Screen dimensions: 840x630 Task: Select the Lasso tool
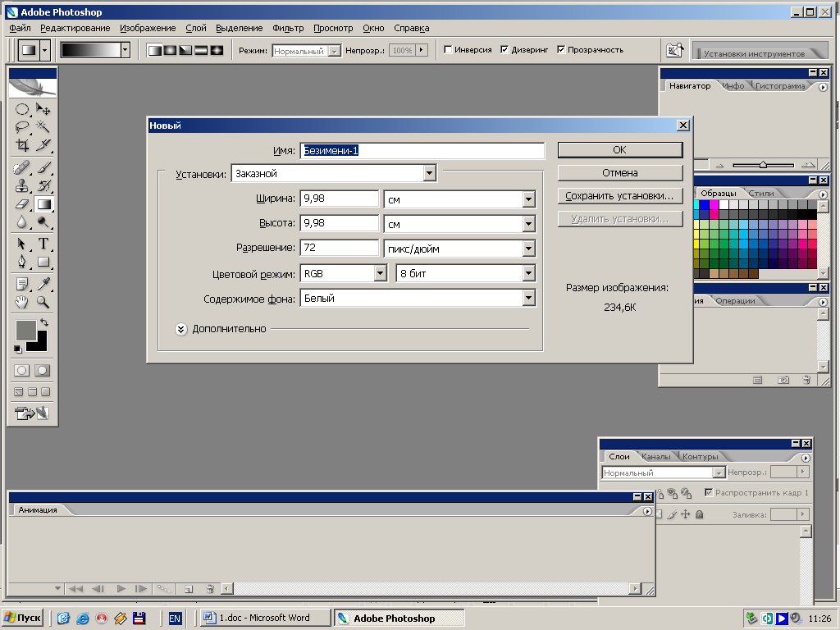21,127
